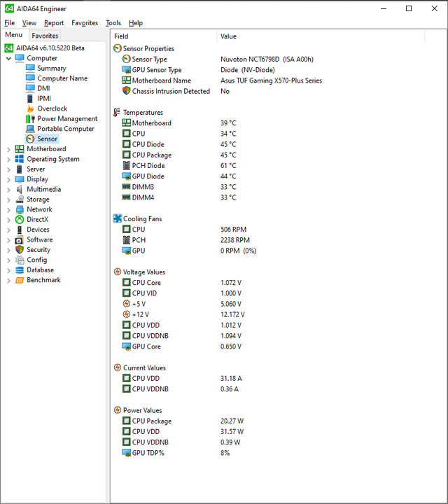Screen dimensions: 448x504
Task: Click the Benchmark orange icon
Action: point(20,280)
